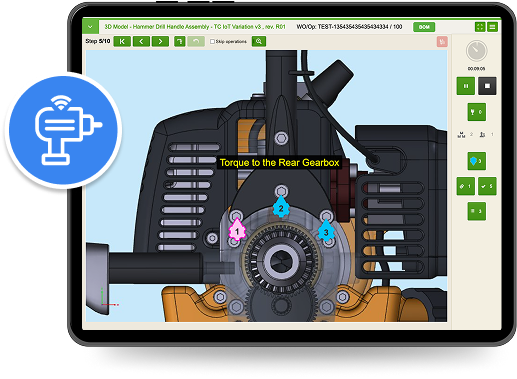
Task: Enable the Skip operations checkbox
Action: click(212, 42)
